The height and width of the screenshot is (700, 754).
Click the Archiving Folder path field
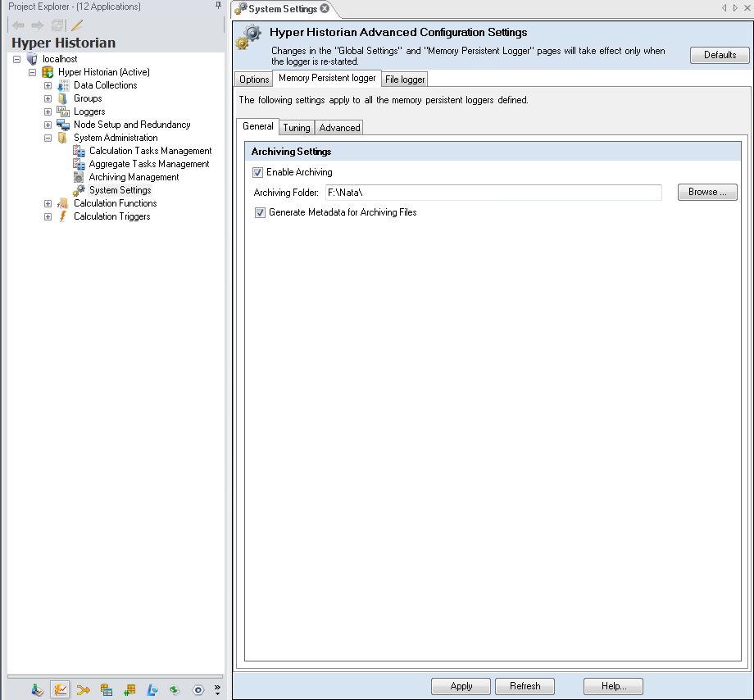tap(492, 193)
